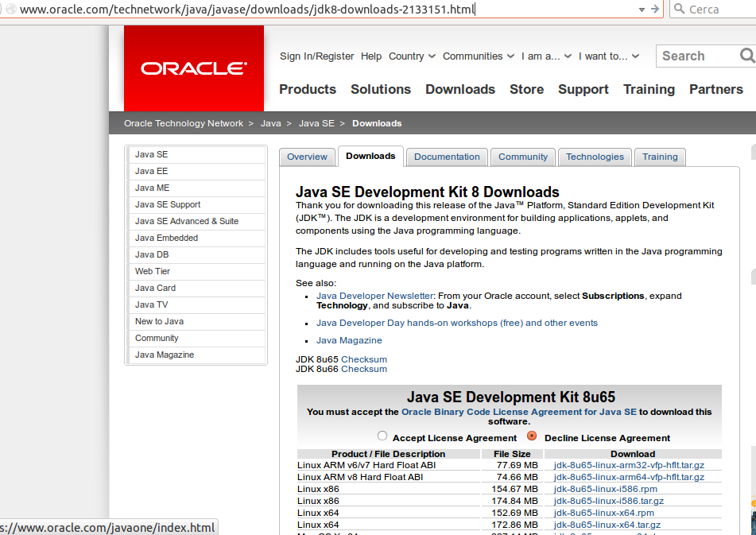Open Java SE Support in the sidebar
756x535 pixels.
pyautogui.click(x=196, y=204)
